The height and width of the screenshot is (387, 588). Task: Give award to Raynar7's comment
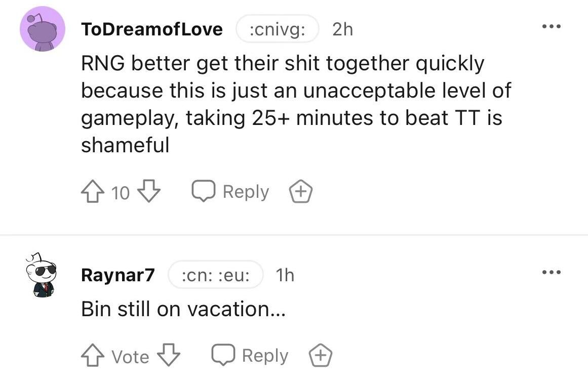click(x=321, y=356)
